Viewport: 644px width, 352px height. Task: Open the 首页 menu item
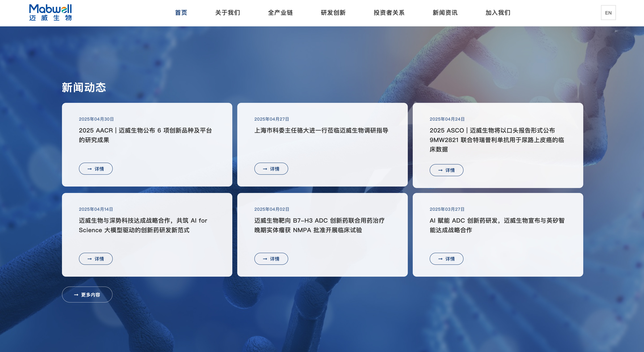pyautogui.click(x=181, y=13)
